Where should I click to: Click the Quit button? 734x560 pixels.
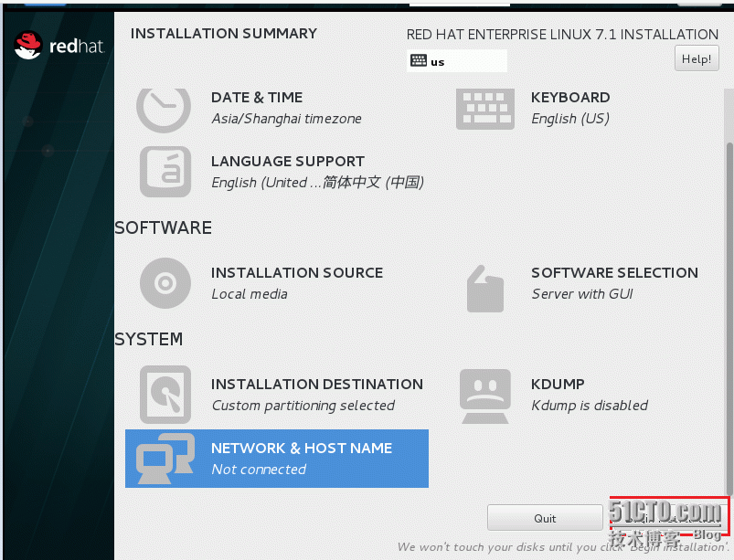tap(545, 518)
